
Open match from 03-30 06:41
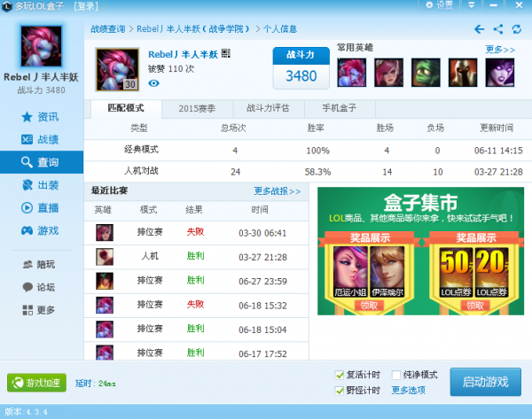click(x=197, y=233)
